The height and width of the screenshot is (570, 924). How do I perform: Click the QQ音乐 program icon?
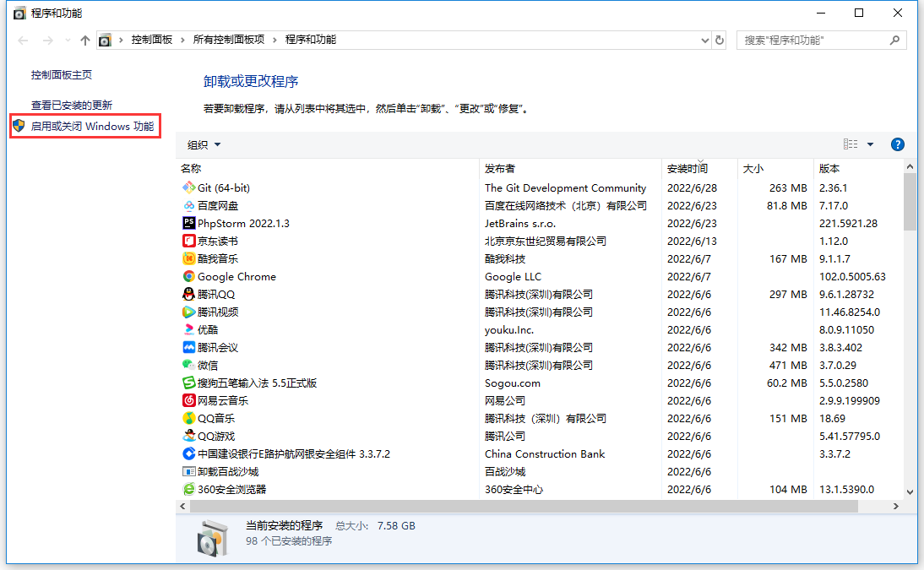(x=188, y=418)
